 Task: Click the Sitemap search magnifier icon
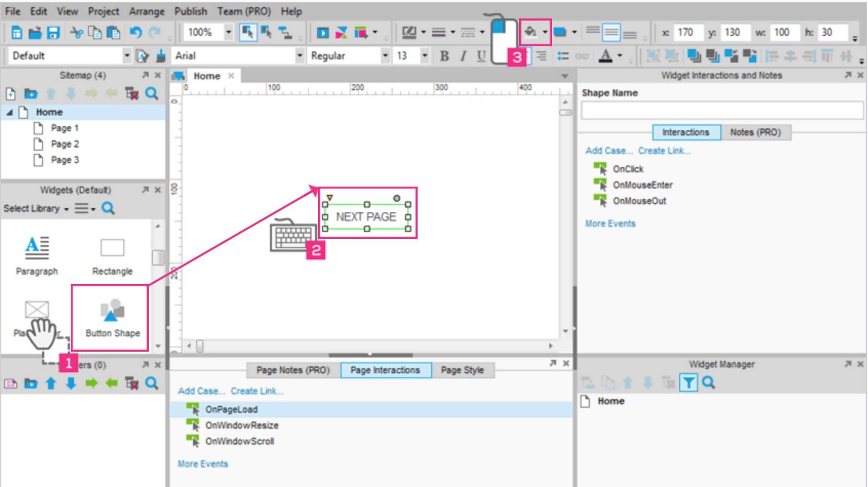[x=151, y=94]
